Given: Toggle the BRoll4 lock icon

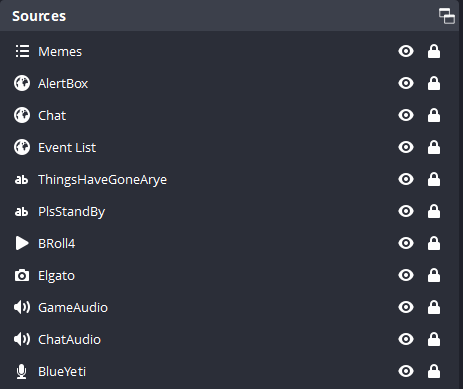Looking at the screenshot, I should 434,243.
